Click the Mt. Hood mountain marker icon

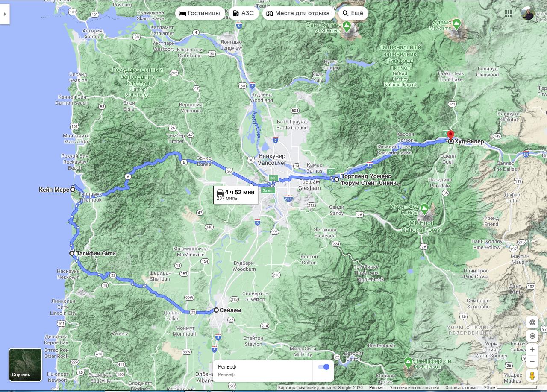pyautogui.click(x=424, y=208)
